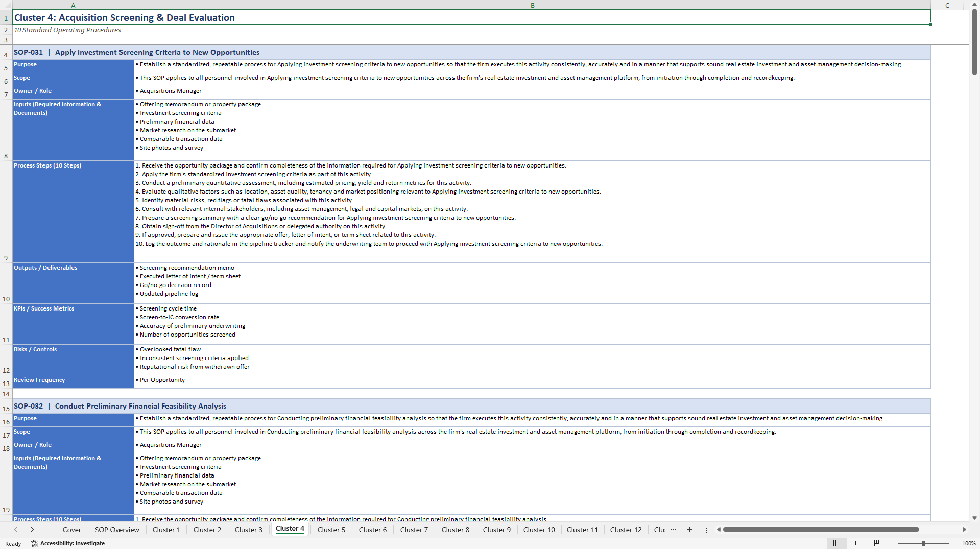
Task: Switch to Cluster 11 sheet
Action: (x=582, y=530)
